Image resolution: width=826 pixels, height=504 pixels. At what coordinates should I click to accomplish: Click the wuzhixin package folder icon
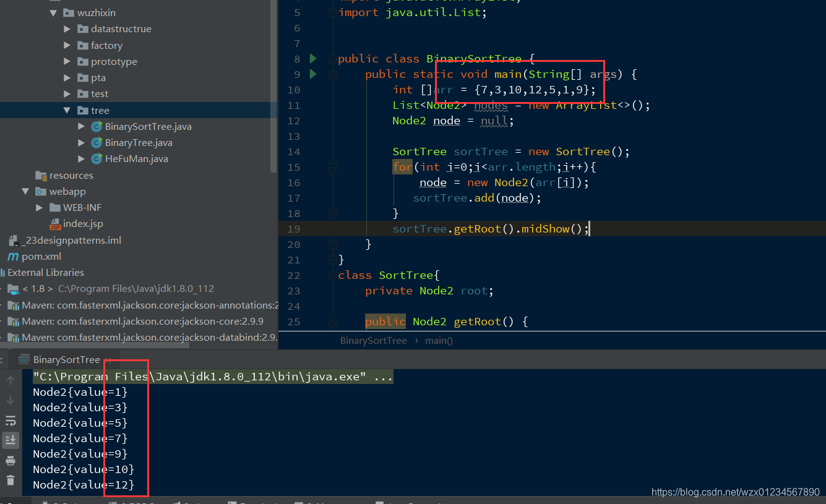68,13
